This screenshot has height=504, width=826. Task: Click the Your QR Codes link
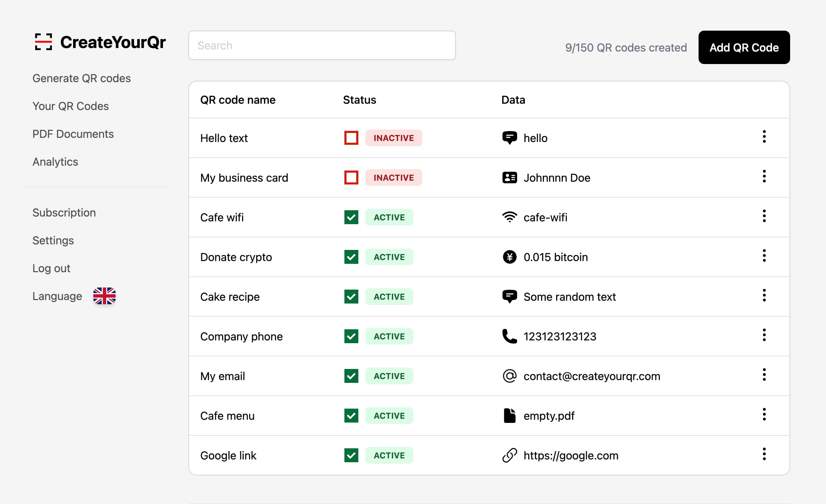[71, 106]
